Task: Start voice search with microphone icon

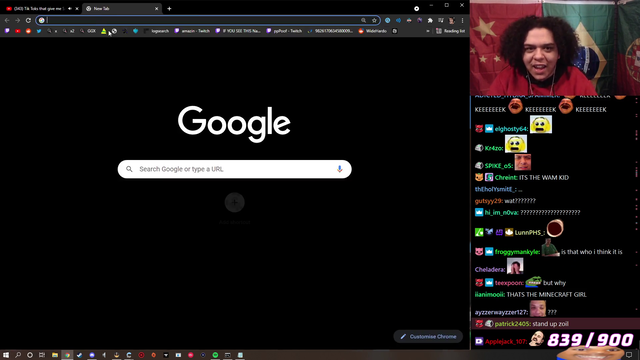Action: [x=339, y=169]
